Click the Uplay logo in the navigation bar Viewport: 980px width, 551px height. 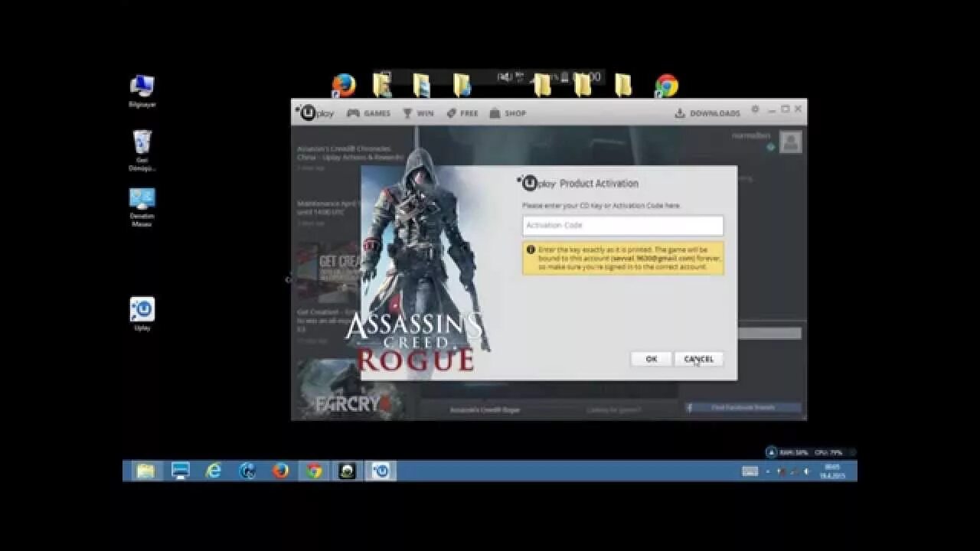tap(315, 112)
